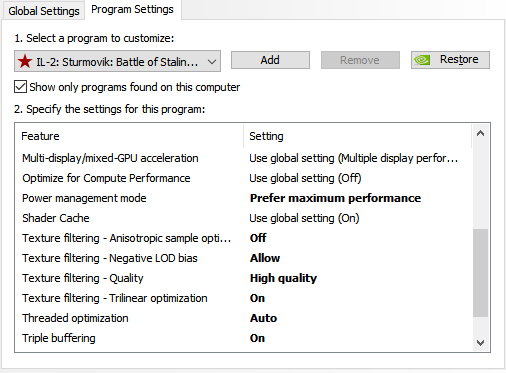Open Prefer maximum performance setting
The width and height of the screenshot is (506, 373).
coord(335,198)
